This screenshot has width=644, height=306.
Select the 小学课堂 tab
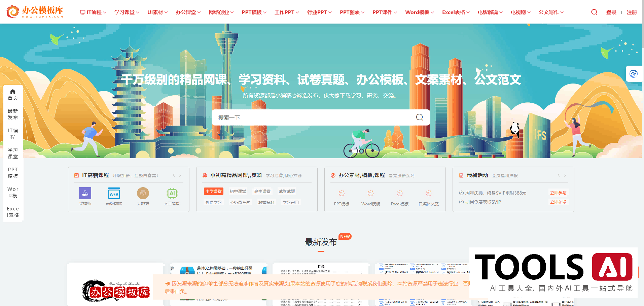(213, 191)
